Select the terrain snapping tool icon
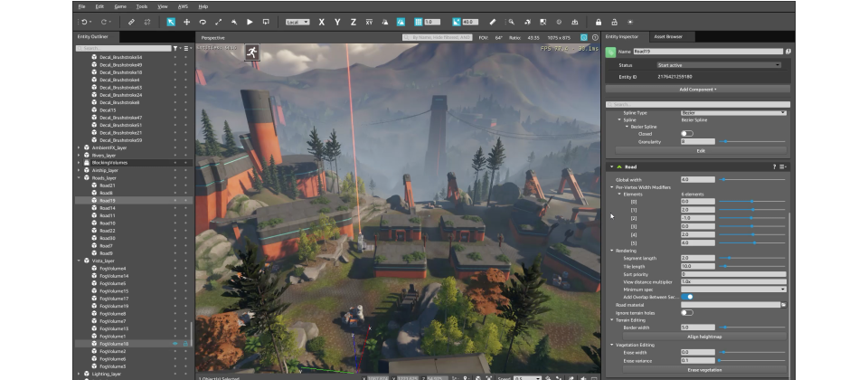This screenshot has height=380, width=868. 234,22
